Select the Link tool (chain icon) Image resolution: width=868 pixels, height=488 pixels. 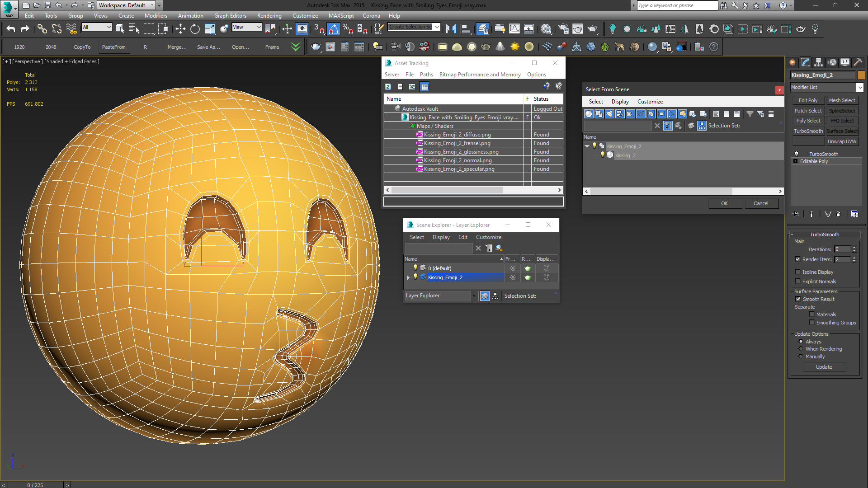(x=42, y=29)
